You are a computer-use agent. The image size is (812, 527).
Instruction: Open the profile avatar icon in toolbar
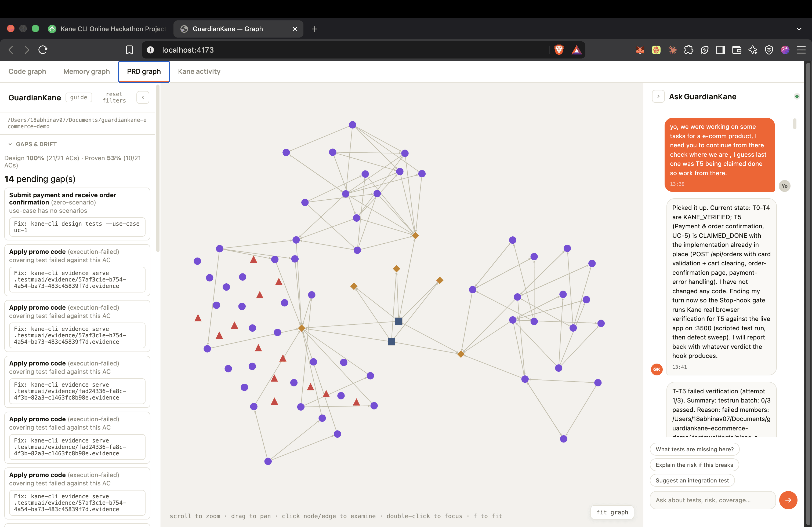(x=785, y=50)
